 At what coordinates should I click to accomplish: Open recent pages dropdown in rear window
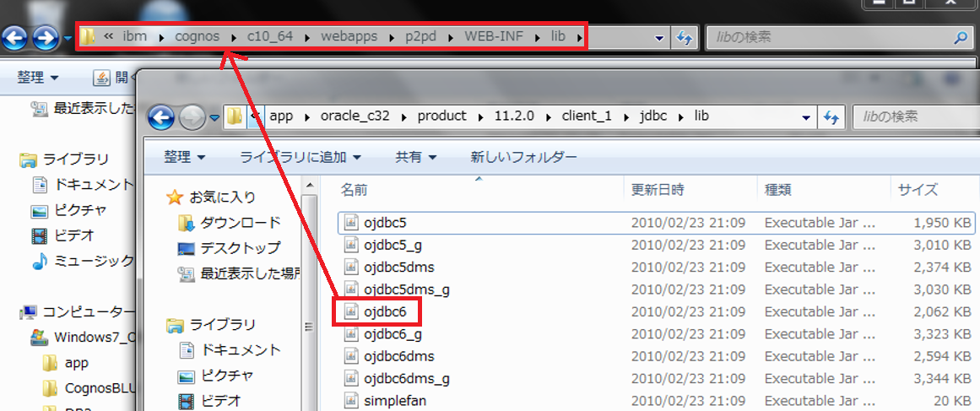pos(68,40)
